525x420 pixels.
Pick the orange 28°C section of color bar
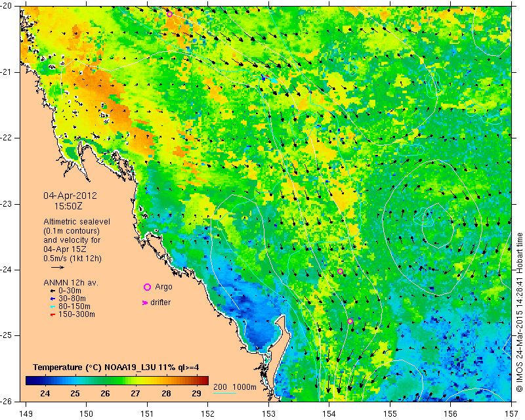point(167,381)
